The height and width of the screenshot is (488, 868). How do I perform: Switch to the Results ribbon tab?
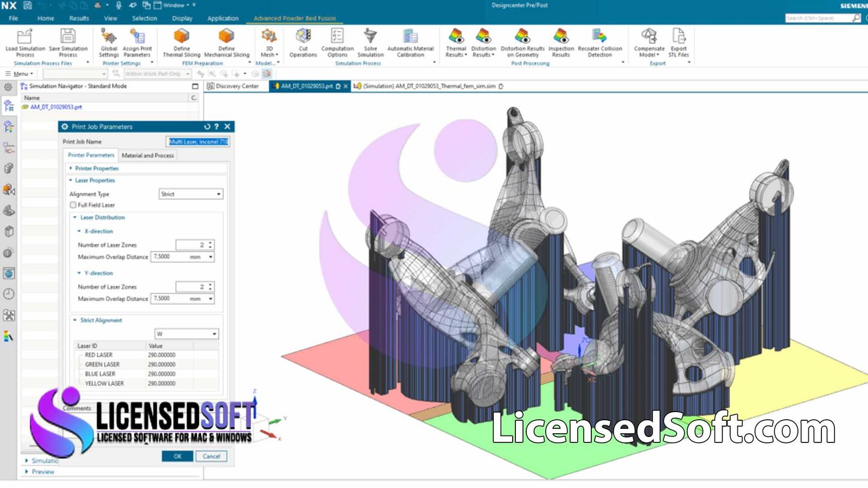[x=79, y=18]
